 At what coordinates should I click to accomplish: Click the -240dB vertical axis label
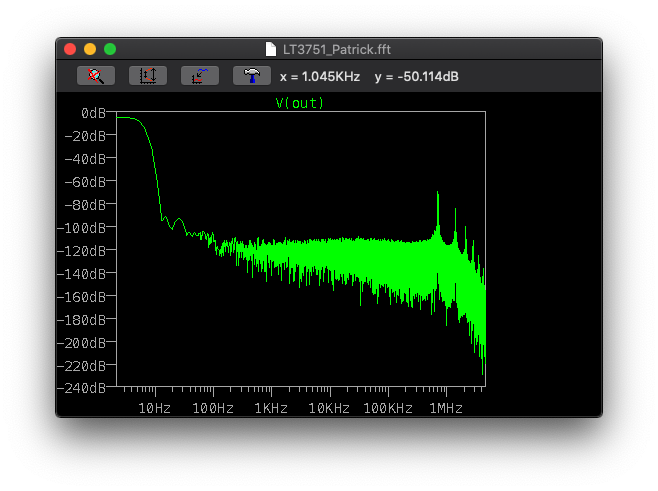coord(81,388)
